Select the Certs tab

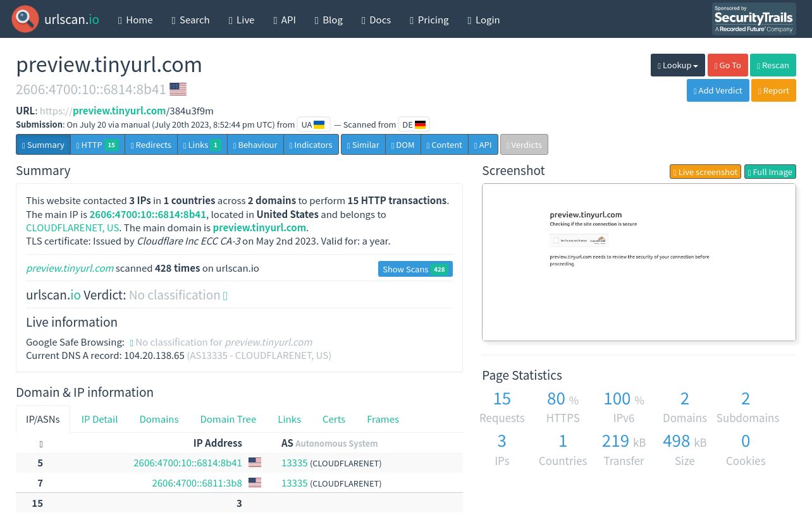334,419
